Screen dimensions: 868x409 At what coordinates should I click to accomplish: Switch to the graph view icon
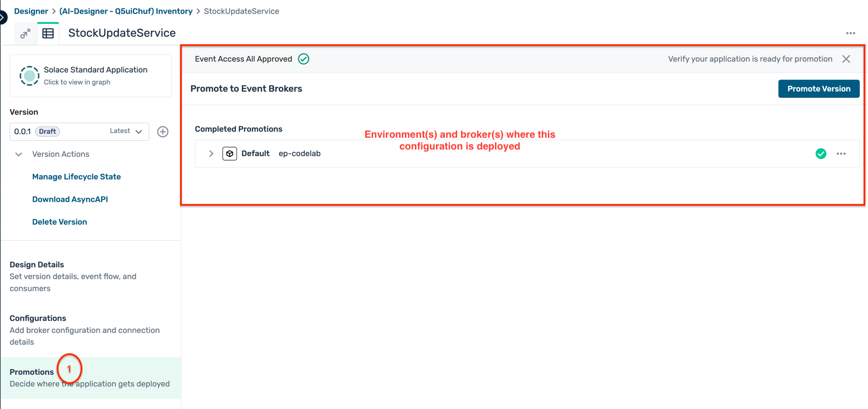click(25, 33)
